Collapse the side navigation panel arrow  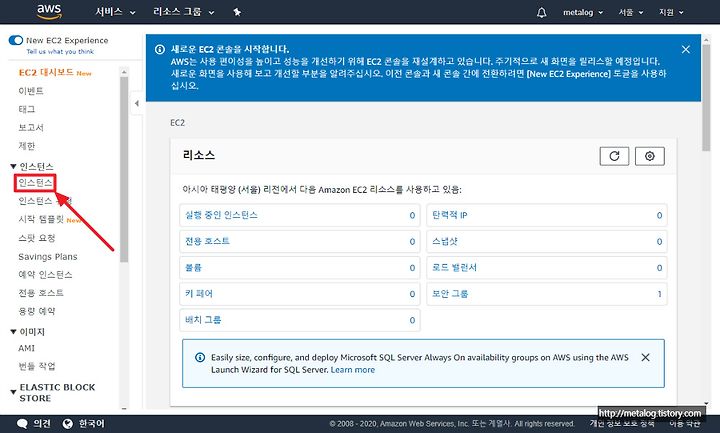tap(136, 103)
